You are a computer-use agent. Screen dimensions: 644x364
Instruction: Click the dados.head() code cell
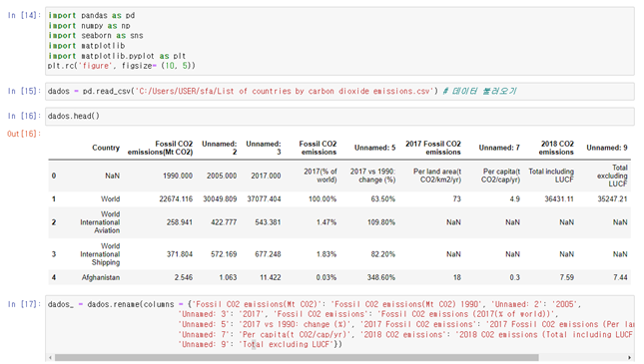click(x=339, y=116)
